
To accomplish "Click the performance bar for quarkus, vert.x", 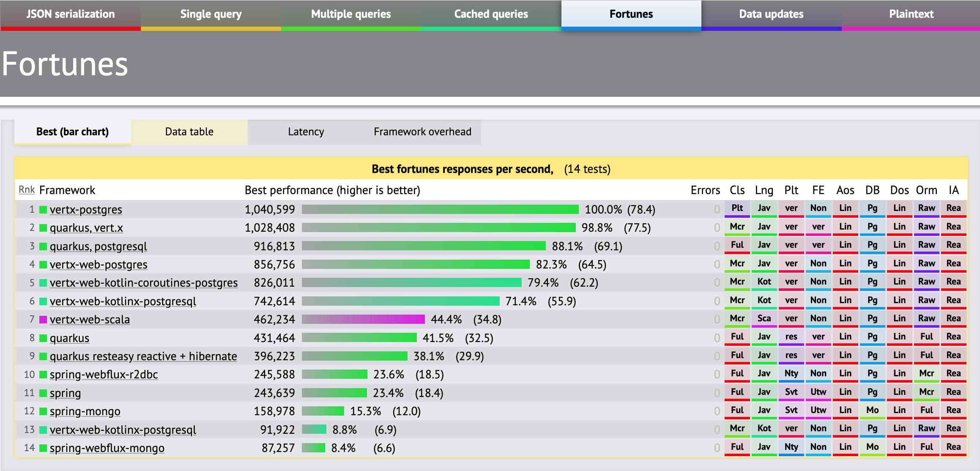I will click(x=438, y=228).
